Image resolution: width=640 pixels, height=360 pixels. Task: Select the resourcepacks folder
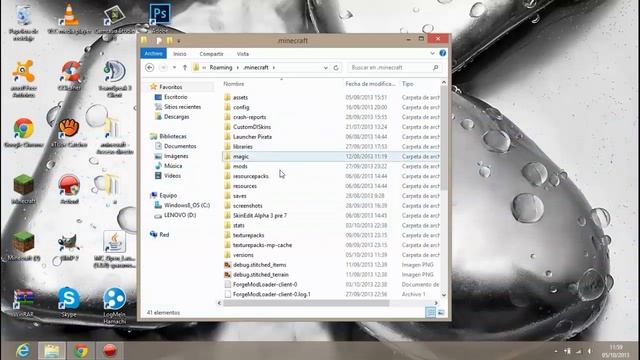[x=251, y=176]
